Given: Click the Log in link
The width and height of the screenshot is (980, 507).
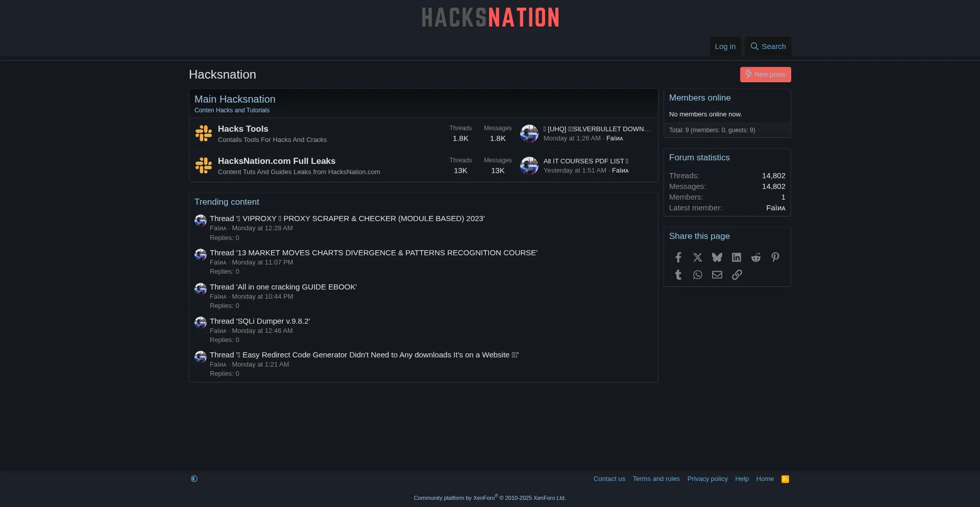Looking at the screenshot, I should tap(725, 46).
